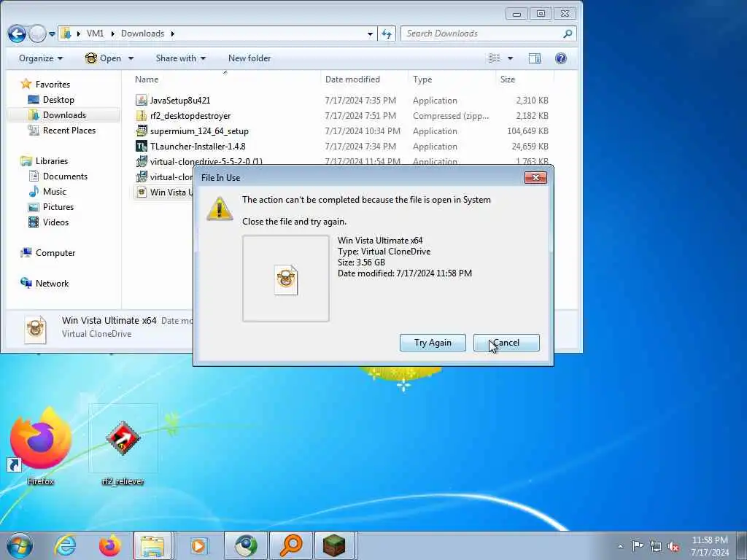The image size is (747, 560).
Task: Expand breadcrumb arrow before VM1
Action: pyautogui.click(x=79, y=34)
